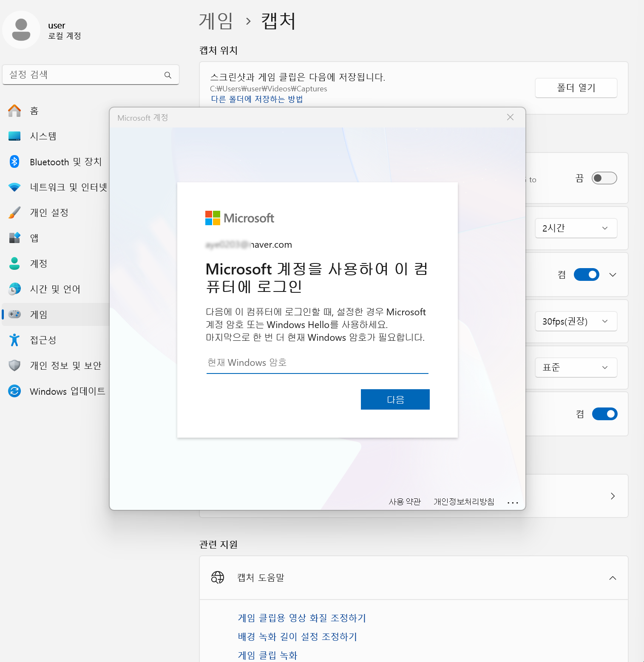Click the C:\Users\user\Videos\Captures path text
This screenshot has width=644, height=662.
(269, 89)
